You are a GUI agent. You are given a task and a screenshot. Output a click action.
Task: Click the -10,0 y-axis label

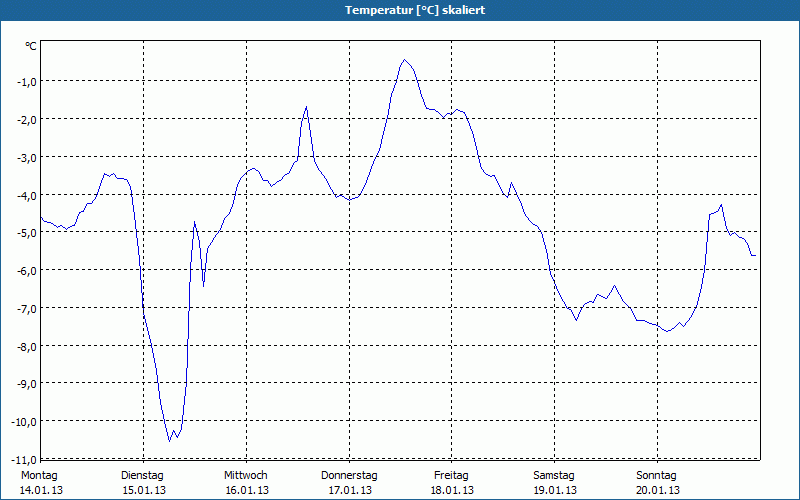(23, 421)
